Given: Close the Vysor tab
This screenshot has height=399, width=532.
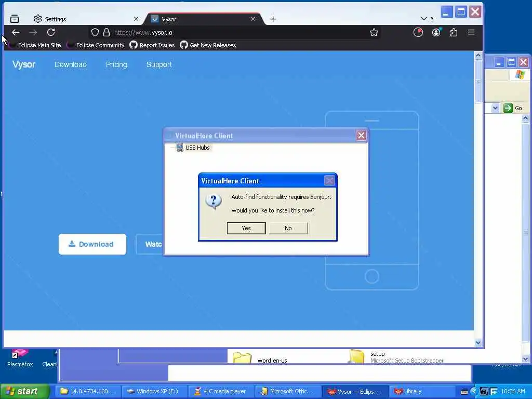Looking at the screenshot, I should pyautogui.click(x=253, y=19).
